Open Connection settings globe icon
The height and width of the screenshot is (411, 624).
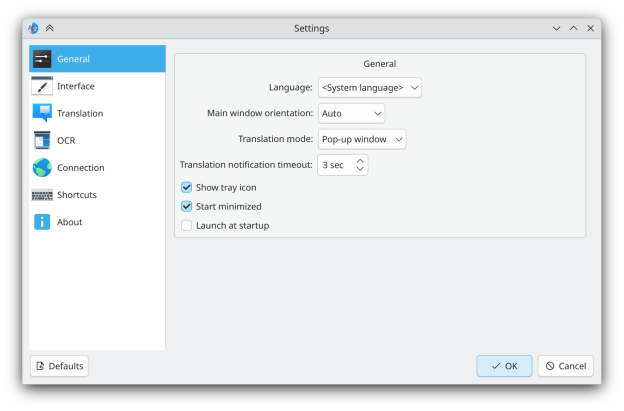click(42, 167)
